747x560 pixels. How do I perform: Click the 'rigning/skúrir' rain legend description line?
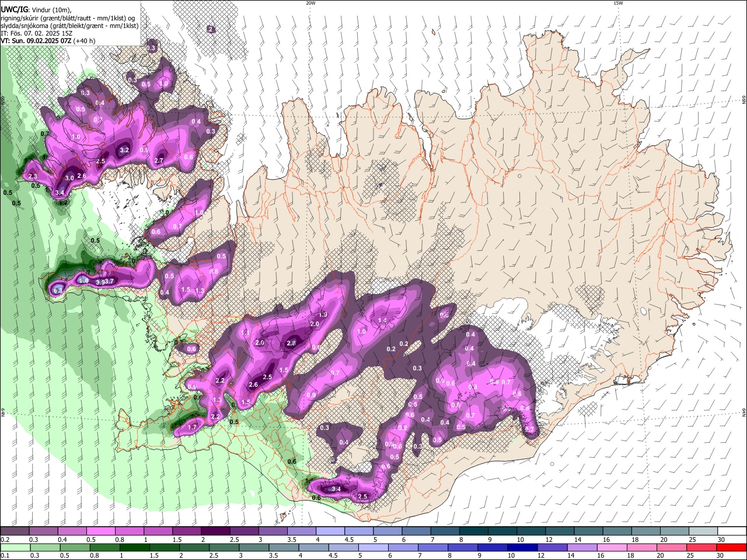(68, 18)
